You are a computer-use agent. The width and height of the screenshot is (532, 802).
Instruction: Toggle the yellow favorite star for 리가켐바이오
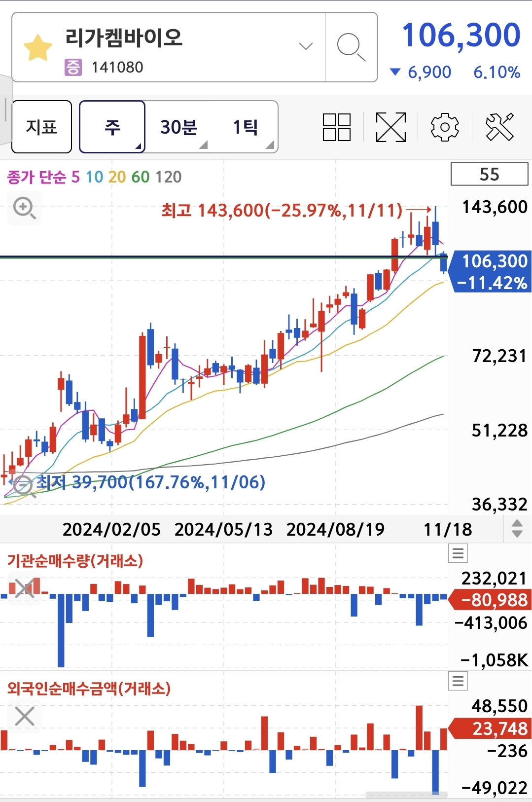(38, 48)
